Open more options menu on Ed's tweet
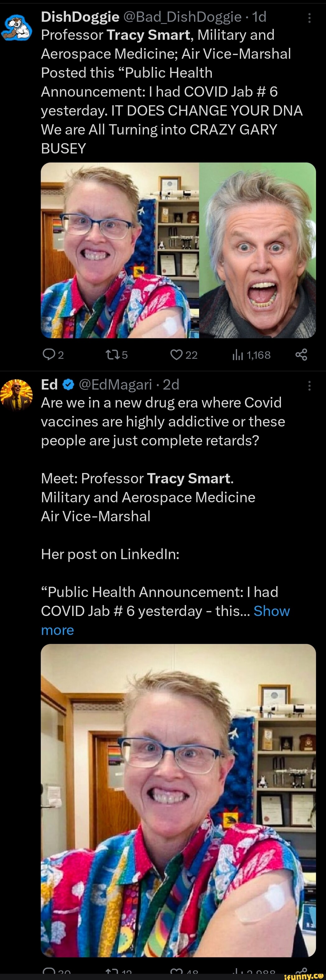This screenshot has height=980, width=326. [x=309, y=386]
